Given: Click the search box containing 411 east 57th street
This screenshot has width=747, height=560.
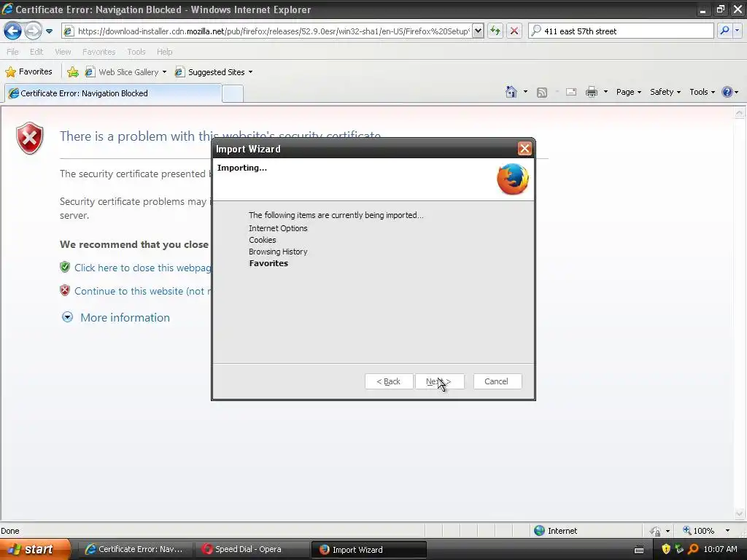Looking at the screenshot, I should click(x=621, y=31).
